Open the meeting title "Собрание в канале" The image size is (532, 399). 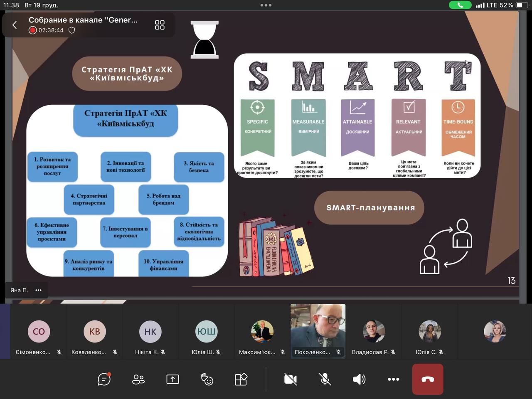pos(83,20)
